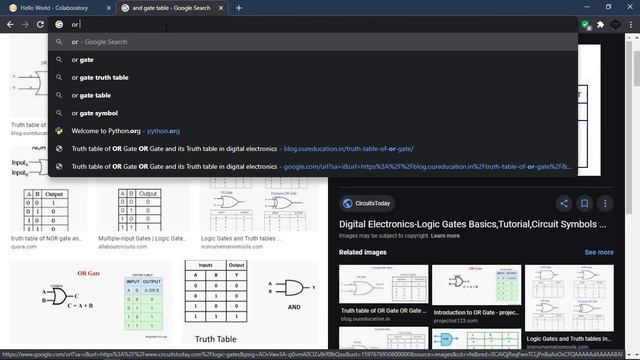Reload the current page
The width and height of the screenshot is (640, 360).
click(40, 24)
